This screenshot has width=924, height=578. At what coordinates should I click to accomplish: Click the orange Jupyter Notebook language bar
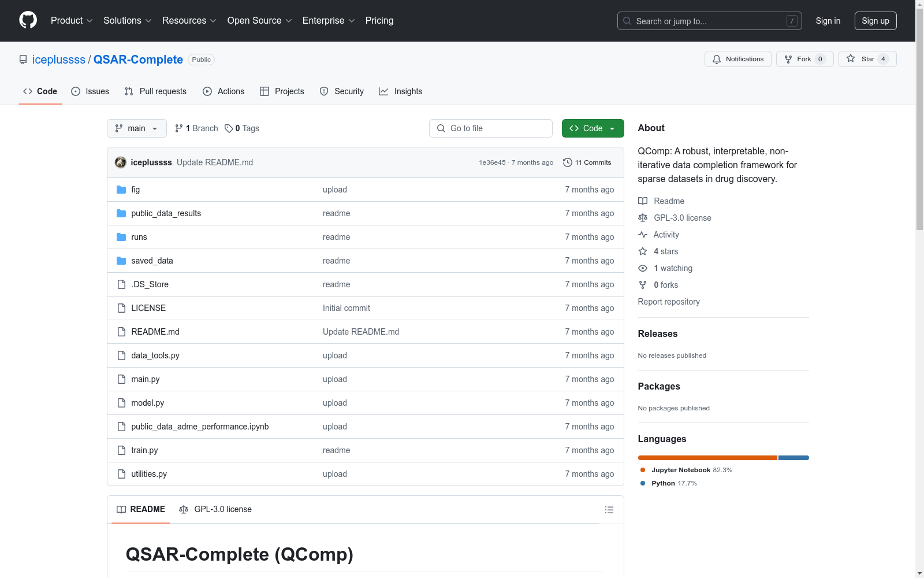coord(707,458)
